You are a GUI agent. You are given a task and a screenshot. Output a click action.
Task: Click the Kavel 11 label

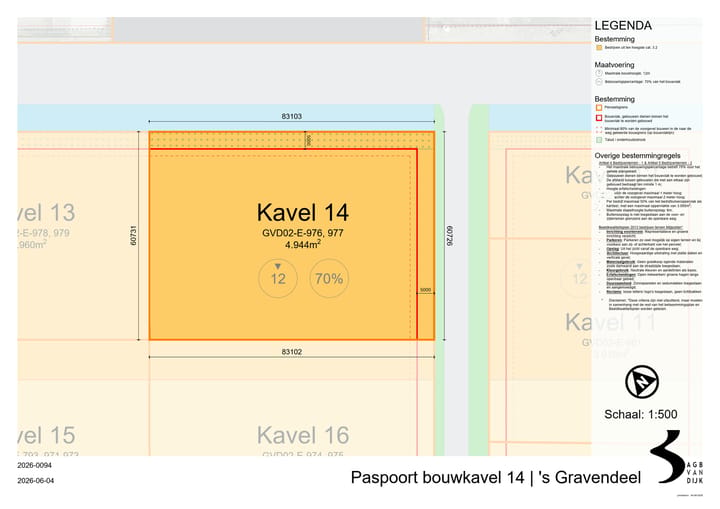pos(611,322)
